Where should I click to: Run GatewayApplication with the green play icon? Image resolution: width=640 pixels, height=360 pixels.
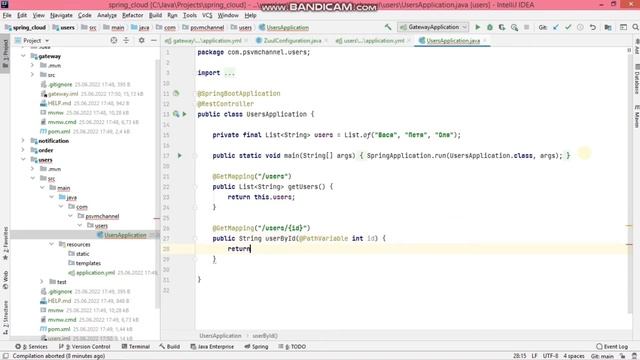[478, 27]
